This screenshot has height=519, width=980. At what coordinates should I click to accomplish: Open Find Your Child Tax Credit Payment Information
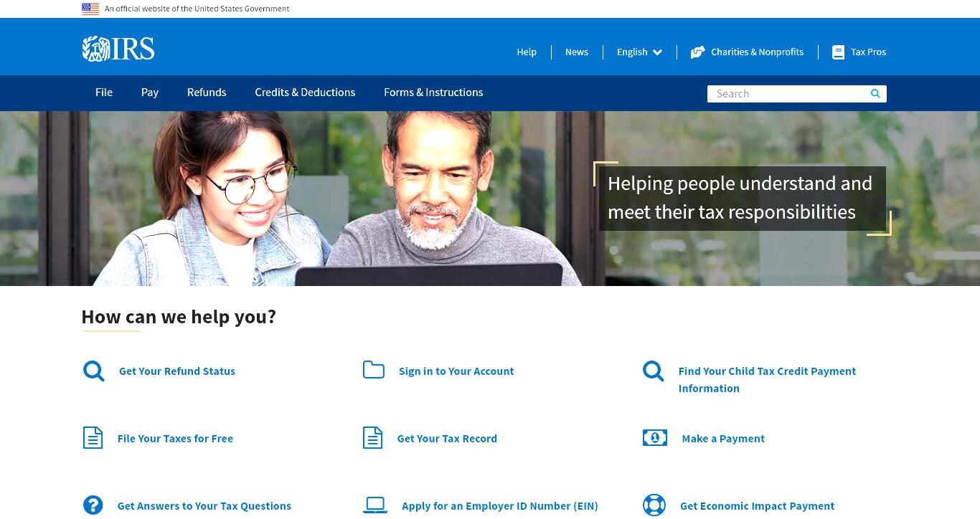[x=767, y=380]
